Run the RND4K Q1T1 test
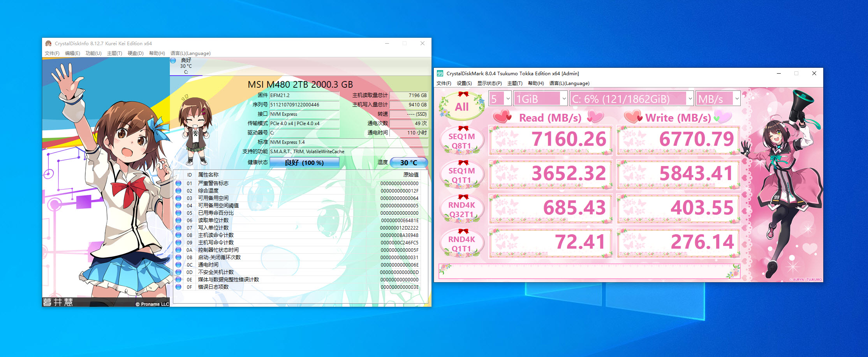This screenshot has width=868, height=357. [x=461, y=242]
